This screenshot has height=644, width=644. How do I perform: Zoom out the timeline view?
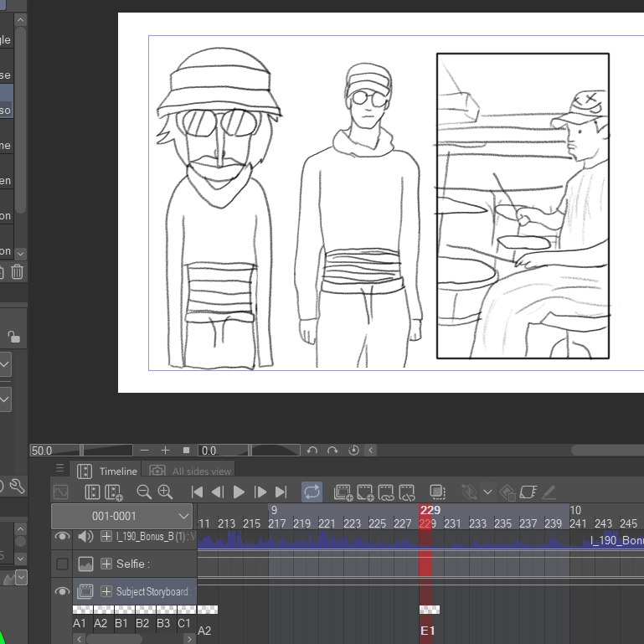(x=143, y=492)
